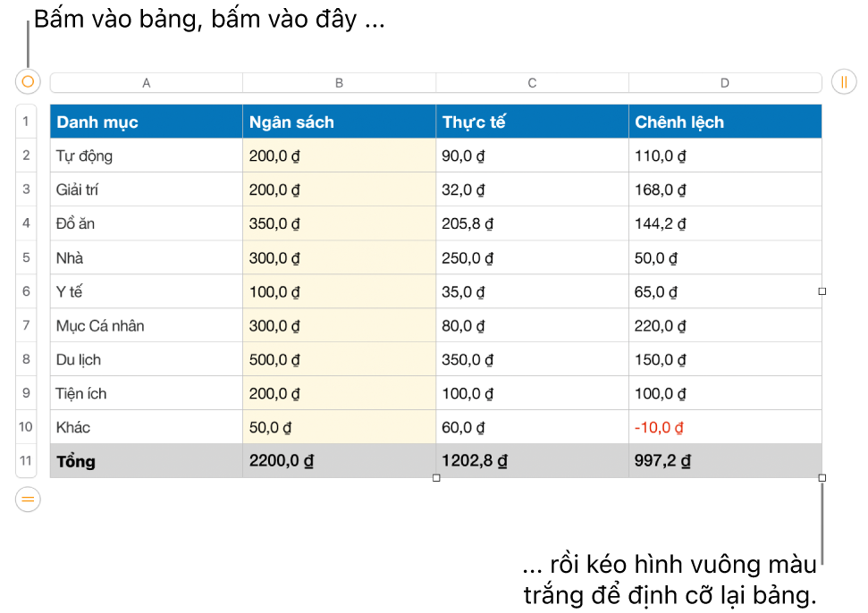This screenshot has width=868, height=613.
Task: Click the Chênh lệch header cell
Action: [725, 122]
